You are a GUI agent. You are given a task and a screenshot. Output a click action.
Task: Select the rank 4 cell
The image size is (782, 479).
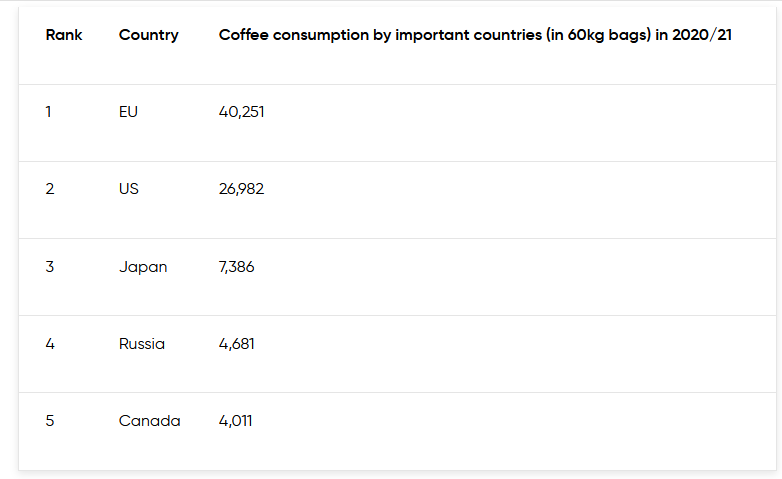pos(50,344)
